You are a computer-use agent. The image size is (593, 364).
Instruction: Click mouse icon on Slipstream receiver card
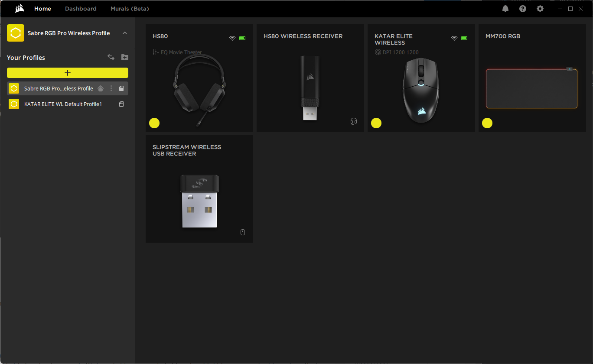243,232
